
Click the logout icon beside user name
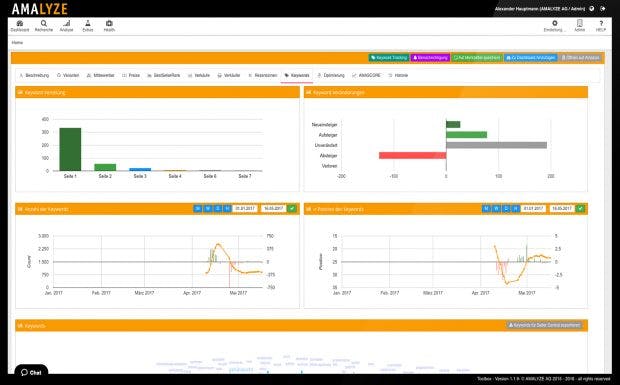[x=603, y=8]
